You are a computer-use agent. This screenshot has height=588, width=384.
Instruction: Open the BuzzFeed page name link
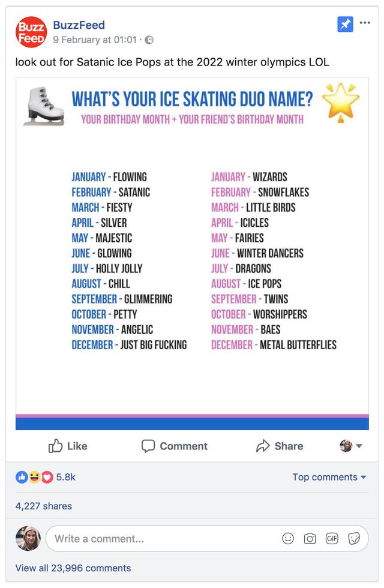click(79, 25)
